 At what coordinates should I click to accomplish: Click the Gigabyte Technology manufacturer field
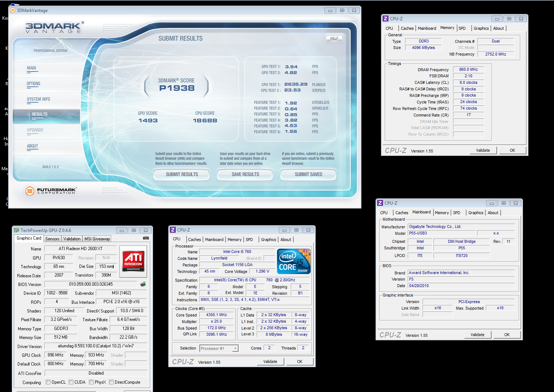click(x=461, y=226)
